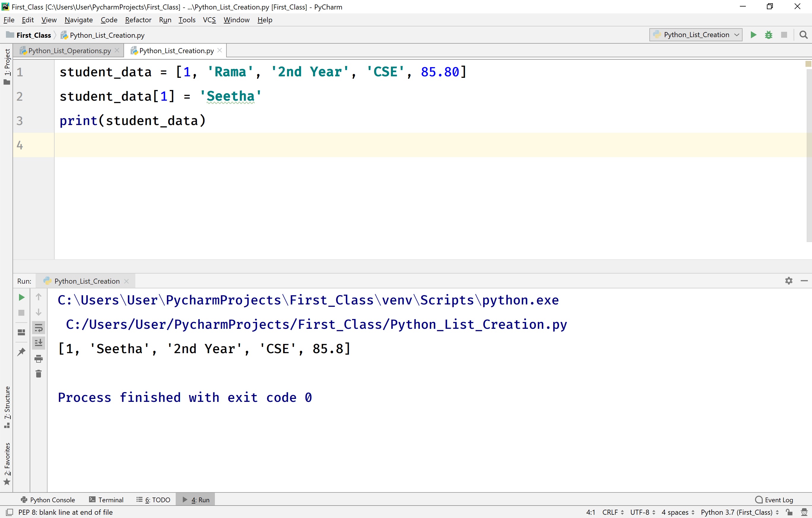This screenshot has width=812, height=518.
Task: Open the Refactor menu
Action: click(138, 20)
